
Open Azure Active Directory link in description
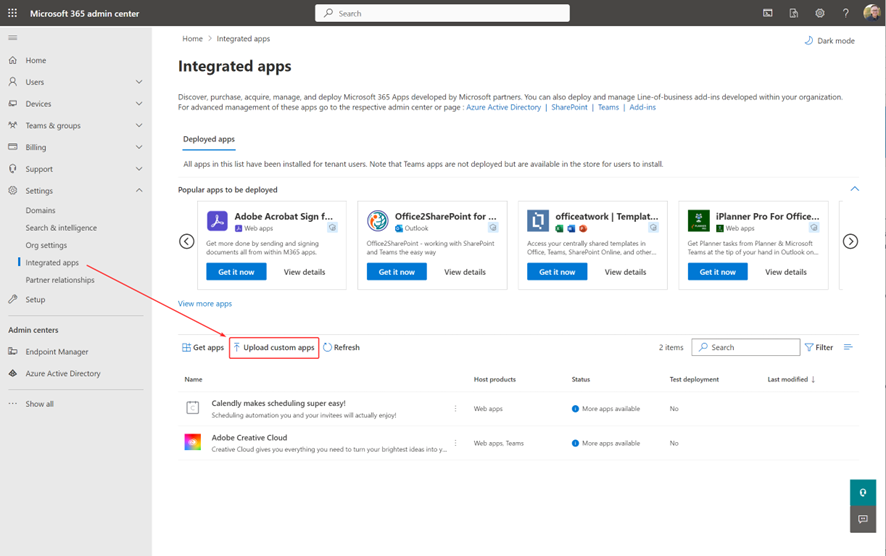[503, 107]
